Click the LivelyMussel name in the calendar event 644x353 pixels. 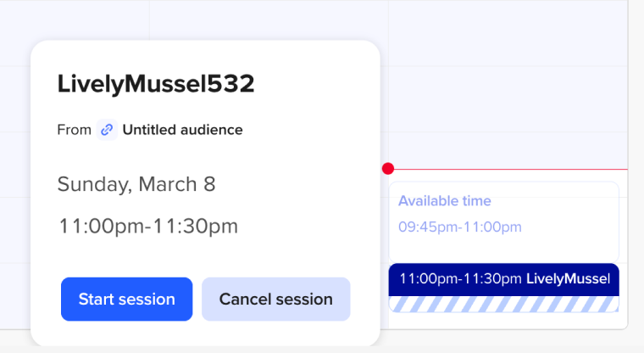point(567,278)
